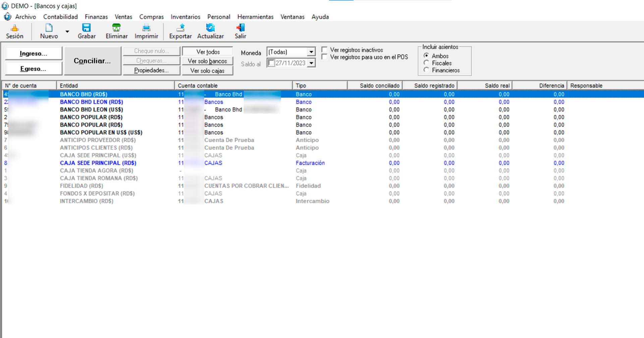Image resolution: width=644 pixels, height=338 pixels.
Task: Enable Ver registros inactivos checkbox
Action: coord(324,50)
